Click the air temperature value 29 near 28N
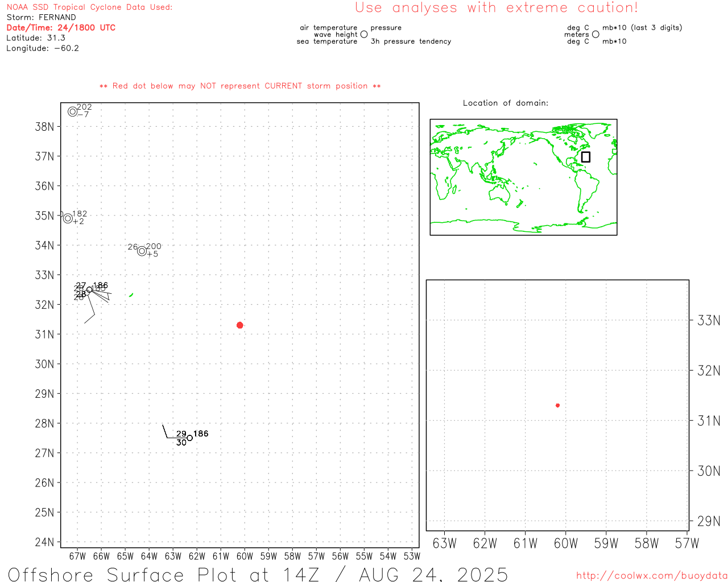 point(181,434)
